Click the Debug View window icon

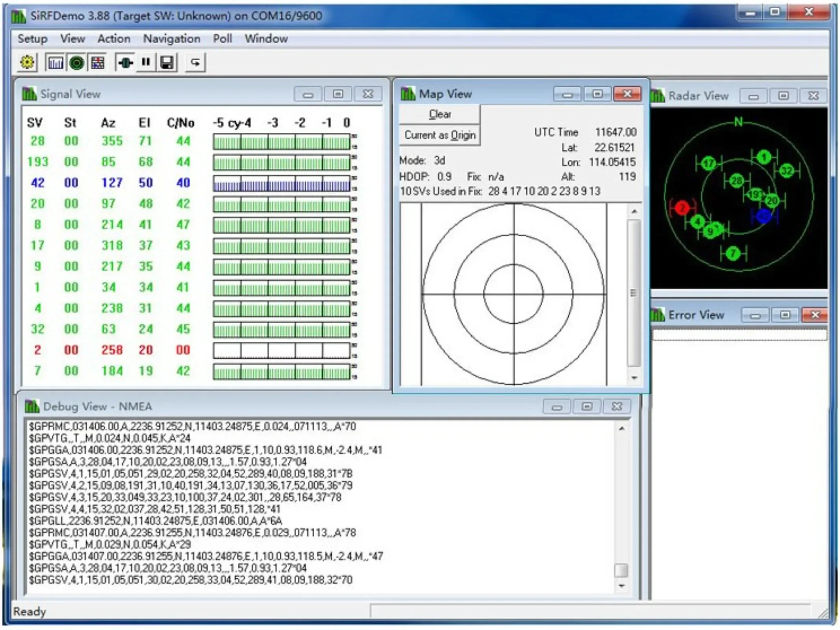(32, 406)
